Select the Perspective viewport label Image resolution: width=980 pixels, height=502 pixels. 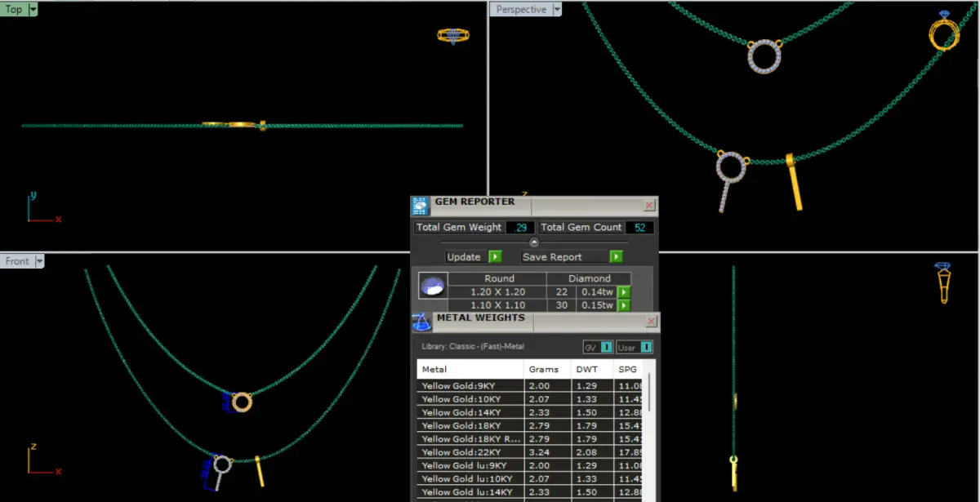click(x=521, y=10)
